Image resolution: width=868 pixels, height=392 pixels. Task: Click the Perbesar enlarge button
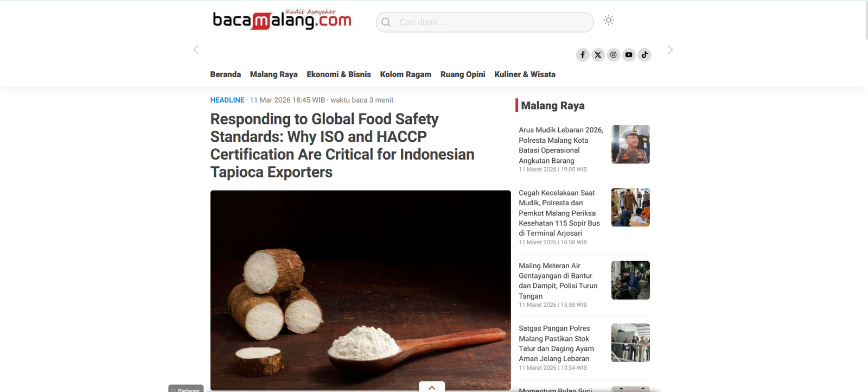point(186,389)
